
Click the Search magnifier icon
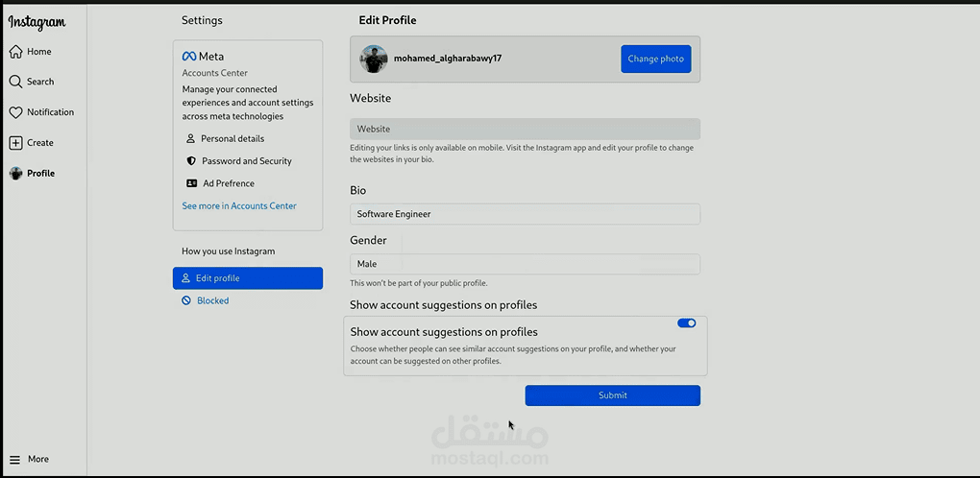point(15,82)
